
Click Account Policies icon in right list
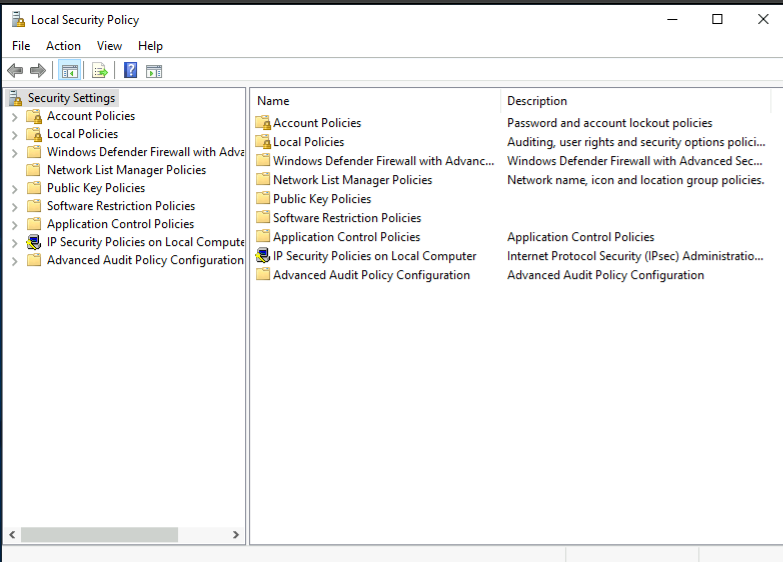263,122
